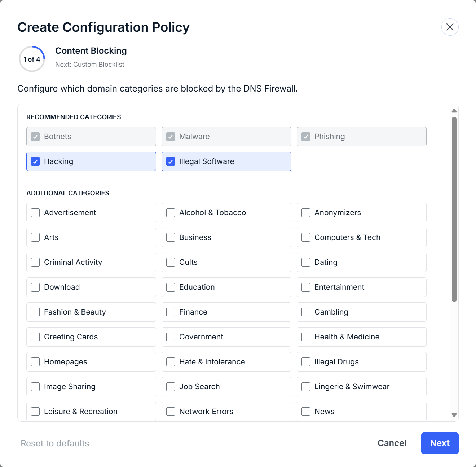Click the 1 of 4 step progress indicator
Viewport: 476px width, 467px height.
32,59
